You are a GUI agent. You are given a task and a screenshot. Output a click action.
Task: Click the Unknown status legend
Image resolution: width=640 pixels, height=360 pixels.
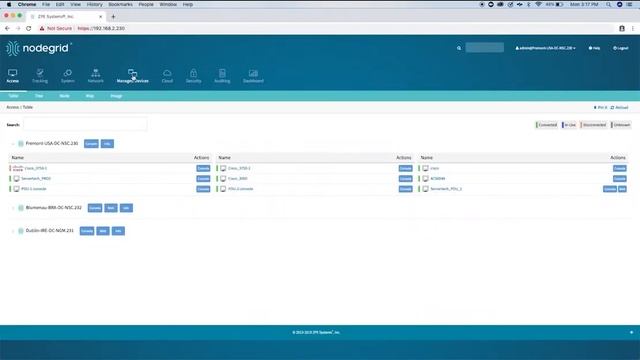(x=621, y=125)
